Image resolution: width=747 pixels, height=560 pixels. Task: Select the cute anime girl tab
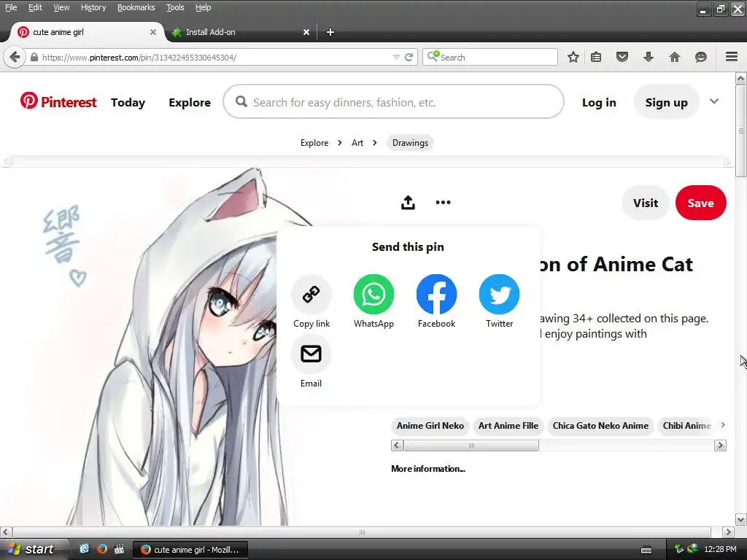[x=87, y=32]
